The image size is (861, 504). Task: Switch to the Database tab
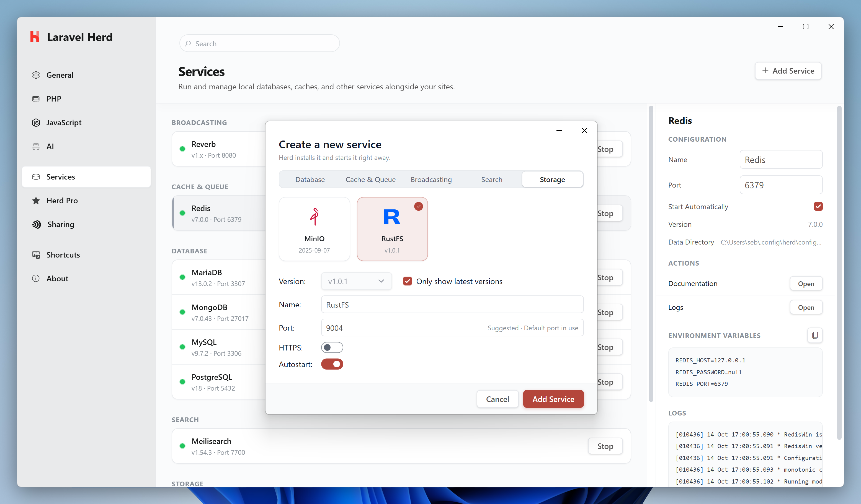click(x=310, y=179)
